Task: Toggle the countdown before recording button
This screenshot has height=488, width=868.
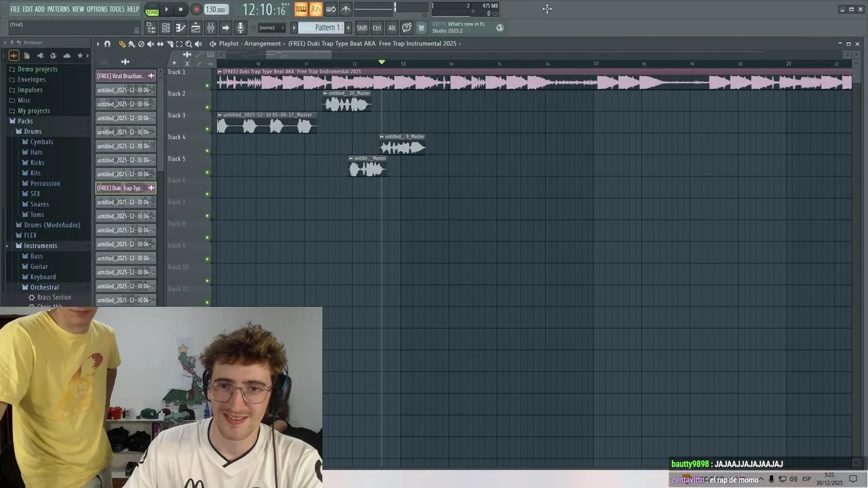Action: (315, 9)
